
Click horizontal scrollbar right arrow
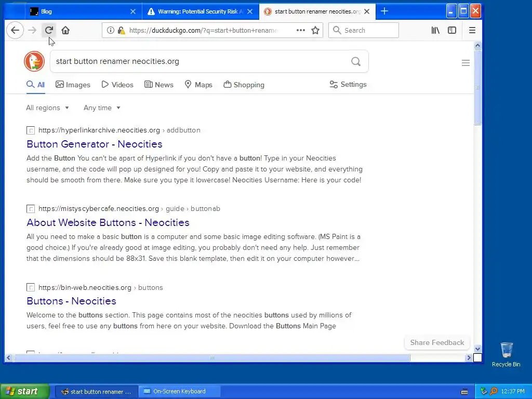pos(469,357)
